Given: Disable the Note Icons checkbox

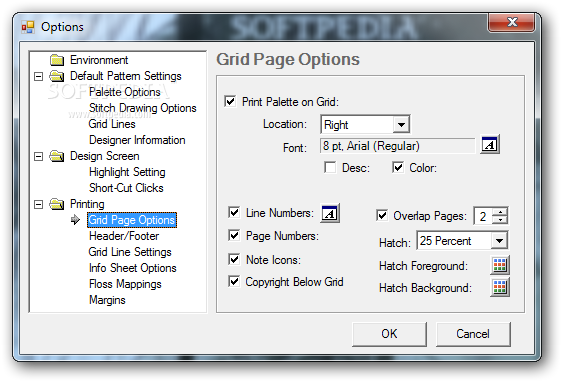Looking at the screenshot, I should coord(234,259).
